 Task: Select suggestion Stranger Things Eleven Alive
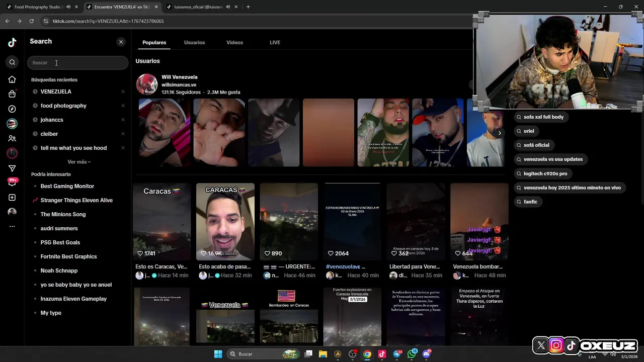76,200
